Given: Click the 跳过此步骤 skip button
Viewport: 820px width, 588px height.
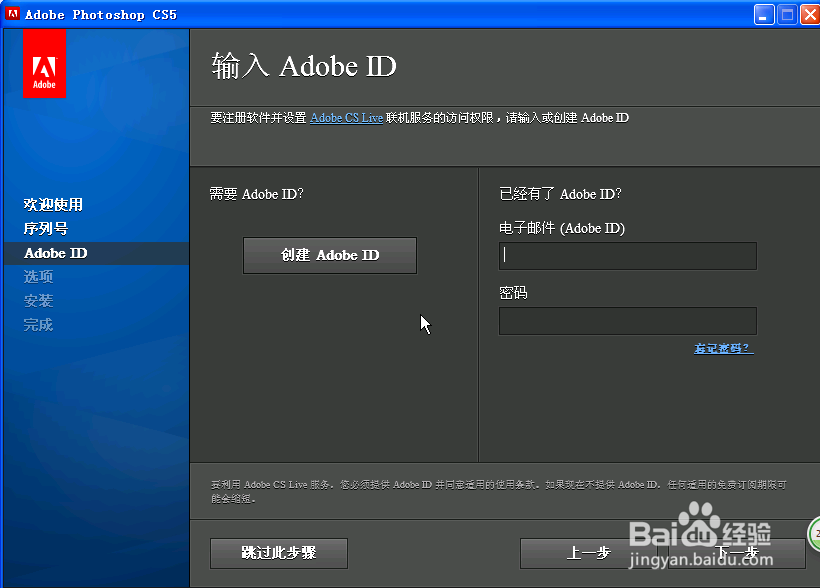Looking at the screenshot, I should click(279, 553).
